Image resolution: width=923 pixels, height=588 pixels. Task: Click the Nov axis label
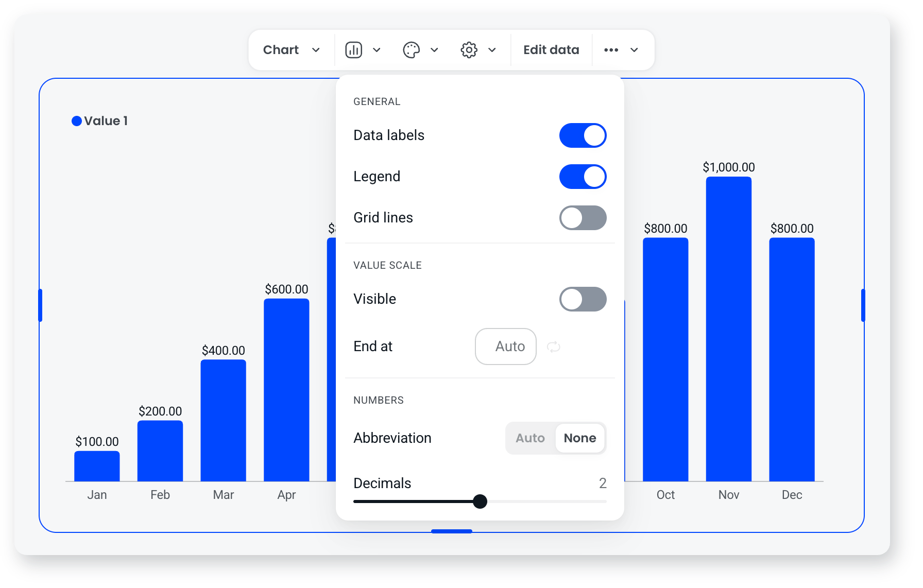click(x=729, y=495)
